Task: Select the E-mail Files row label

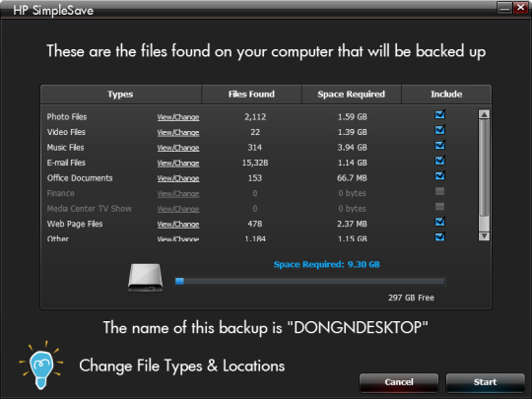Action: pyautogui.click(x=66, y=163)
